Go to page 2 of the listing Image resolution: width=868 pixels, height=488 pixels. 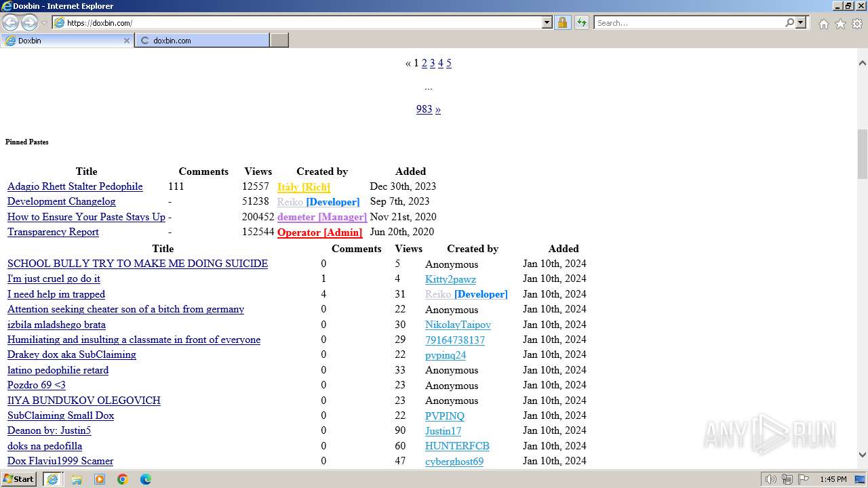tap(425, 63)
